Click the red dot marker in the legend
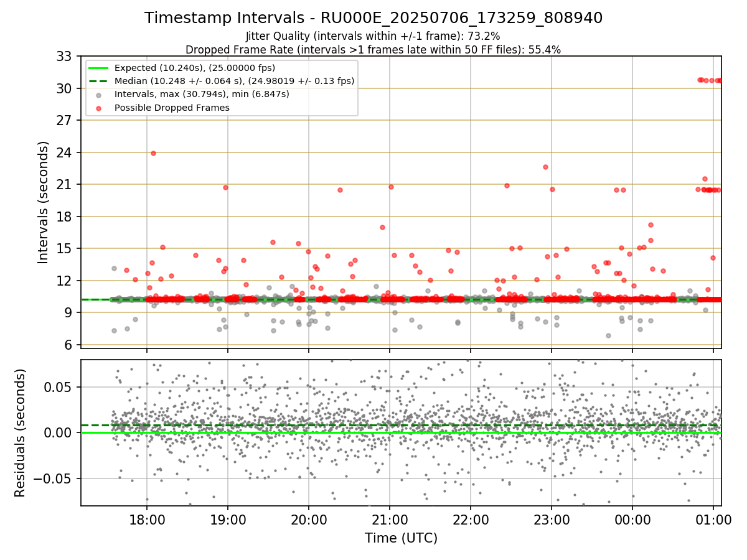This screenshot has width=747, height=560. tap(99, 108)
